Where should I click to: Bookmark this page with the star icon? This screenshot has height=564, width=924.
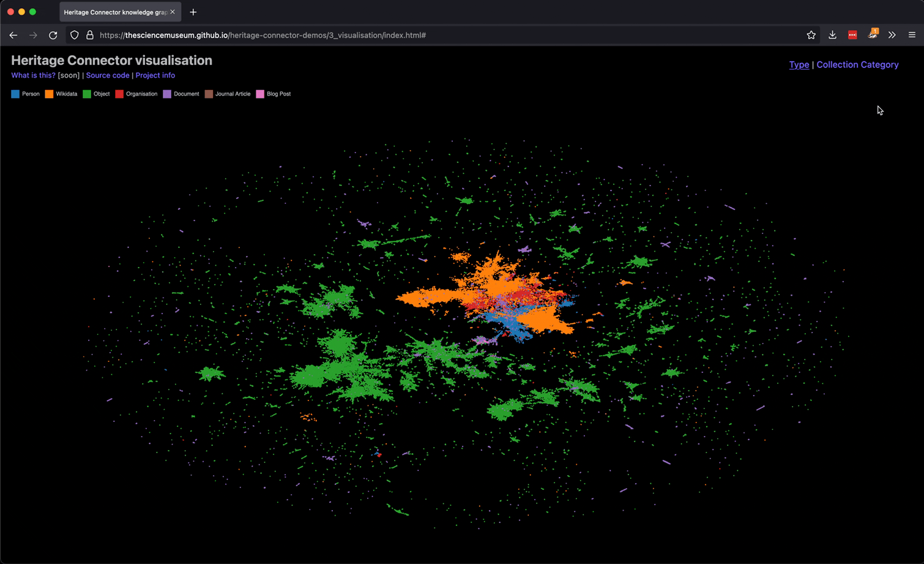[x=811, y=36]
